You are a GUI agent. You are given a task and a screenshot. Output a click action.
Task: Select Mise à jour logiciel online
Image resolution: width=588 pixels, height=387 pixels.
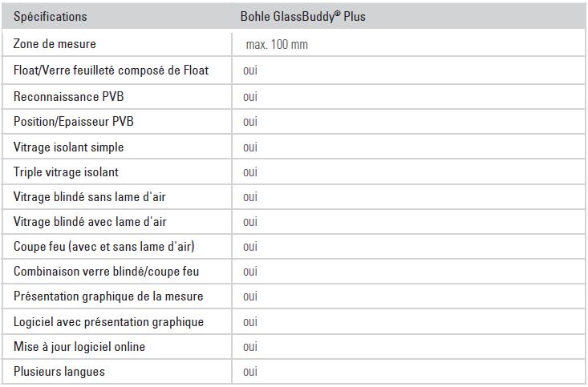79,347
